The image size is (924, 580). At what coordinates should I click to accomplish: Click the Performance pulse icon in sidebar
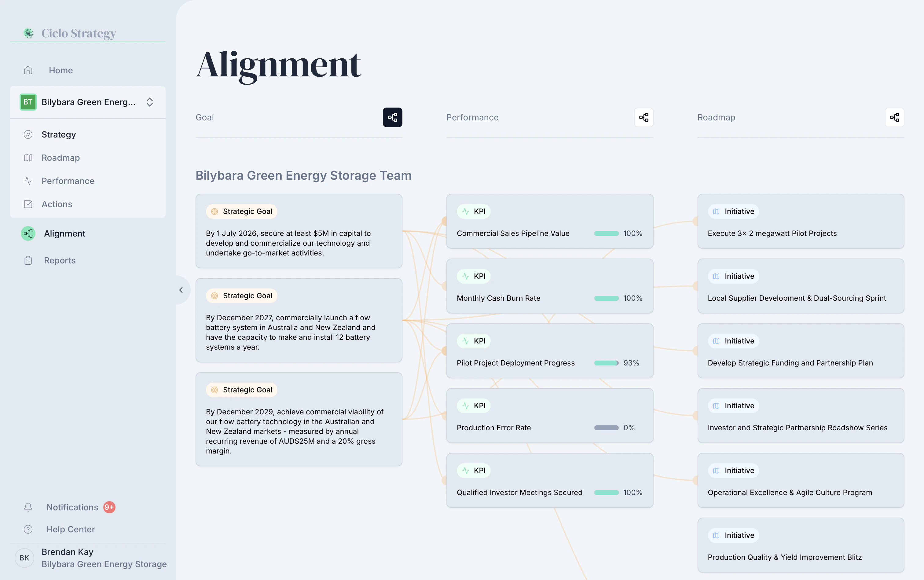click(28, 181)
